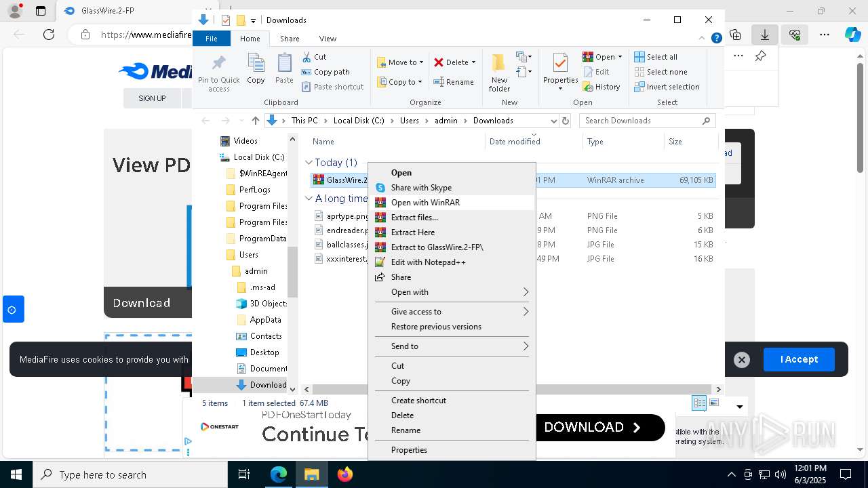
Task: Choose Extract Here
Action: click(x=452, y=232)
